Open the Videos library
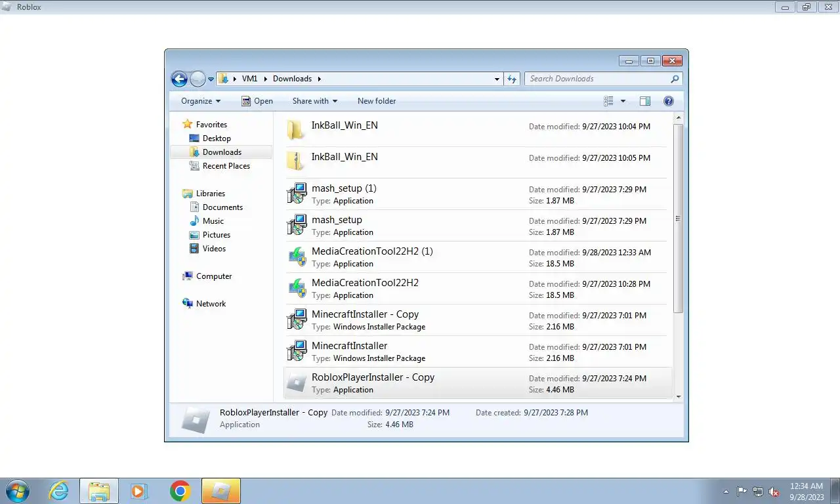Viewport: 840px width, 504px height. click(214, 249)
